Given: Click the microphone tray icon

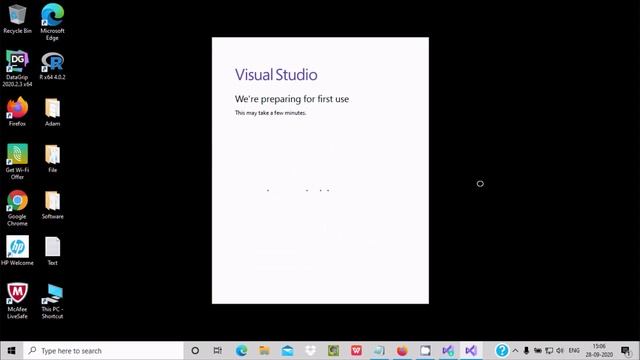Looking at the screenshot, I should coord(526,351).
